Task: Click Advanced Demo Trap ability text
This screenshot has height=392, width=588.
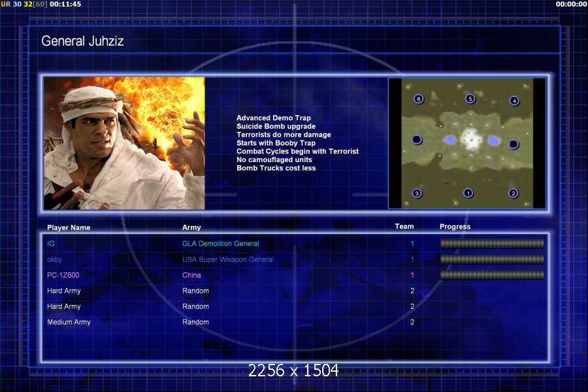Action: (274, 118)
